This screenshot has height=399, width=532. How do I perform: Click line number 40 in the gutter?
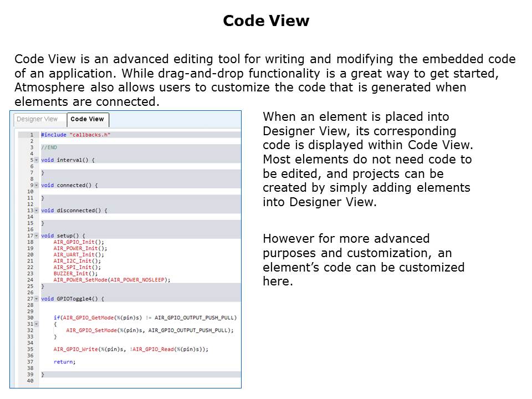[30, 381]
